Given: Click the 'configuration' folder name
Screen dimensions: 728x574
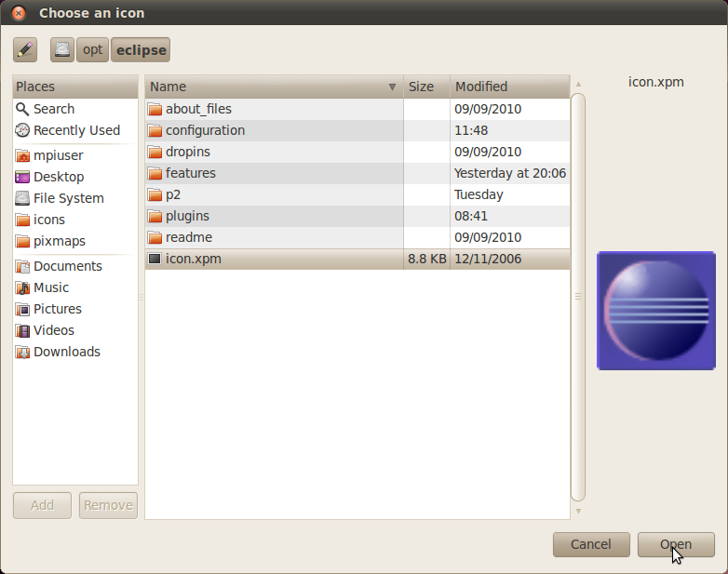Looking at the screenshot, I should tap(205, 130).
